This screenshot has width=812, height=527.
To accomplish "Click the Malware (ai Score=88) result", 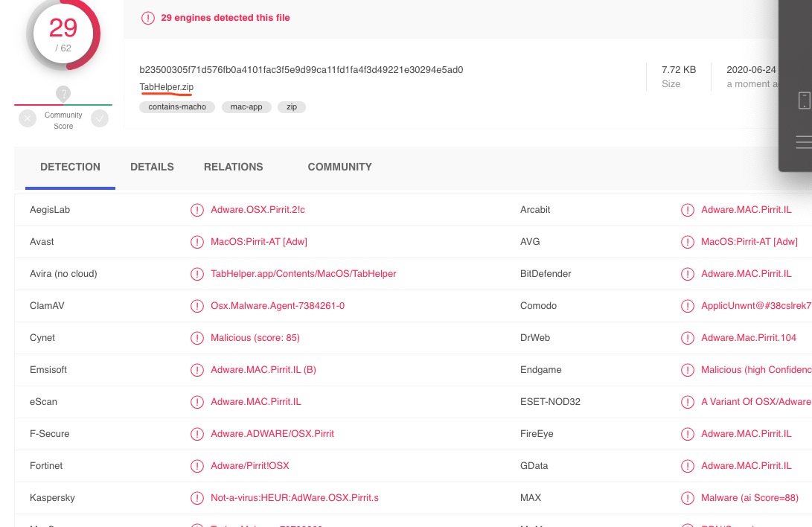I will point(749,498).
